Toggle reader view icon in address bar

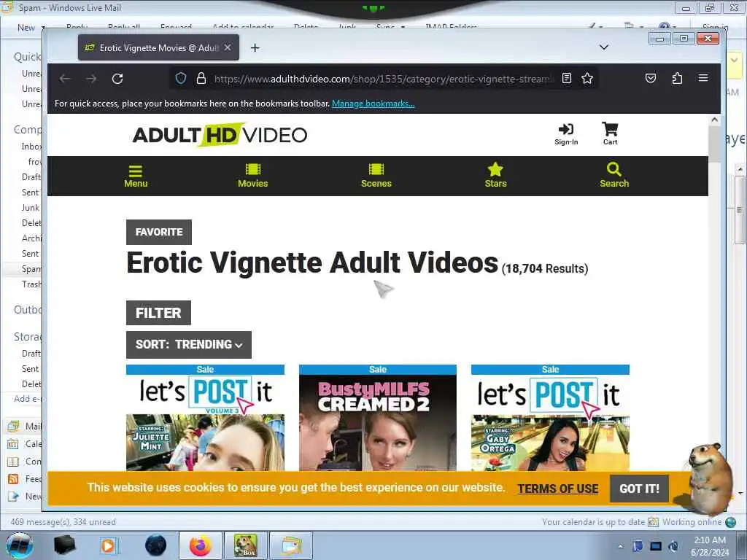coord(566,78)
